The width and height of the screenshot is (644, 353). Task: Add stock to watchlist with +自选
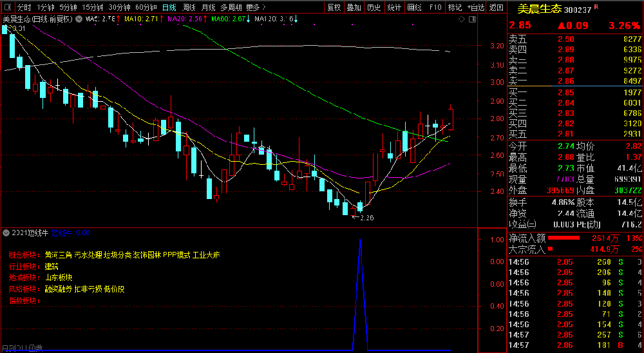click(475, 8)
